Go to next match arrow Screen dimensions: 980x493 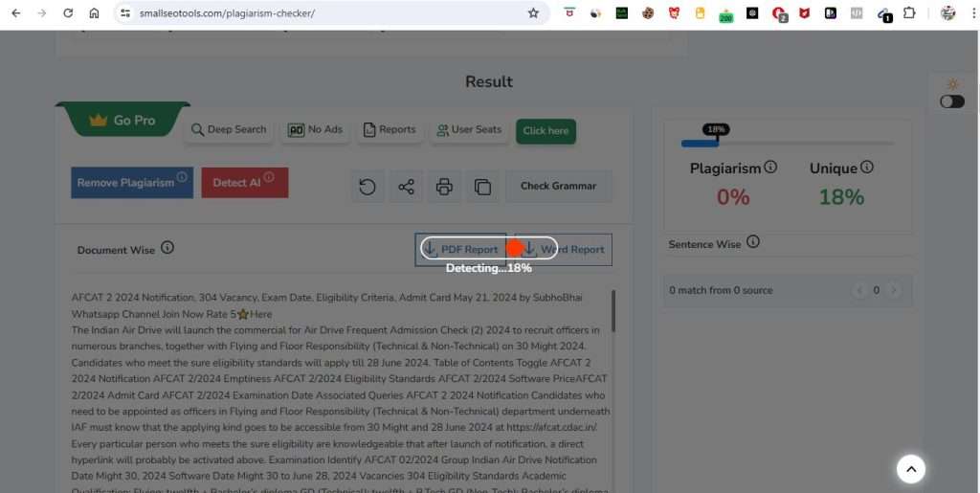pos(894,290)
